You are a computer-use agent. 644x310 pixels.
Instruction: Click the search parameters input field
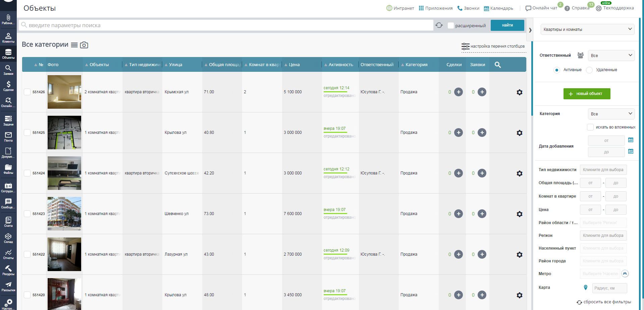click(226, 25)
